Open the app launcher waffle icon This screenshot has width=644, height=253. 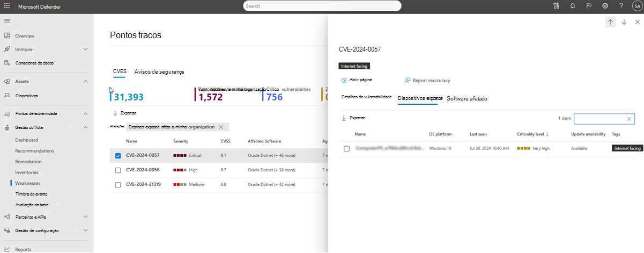8,6
